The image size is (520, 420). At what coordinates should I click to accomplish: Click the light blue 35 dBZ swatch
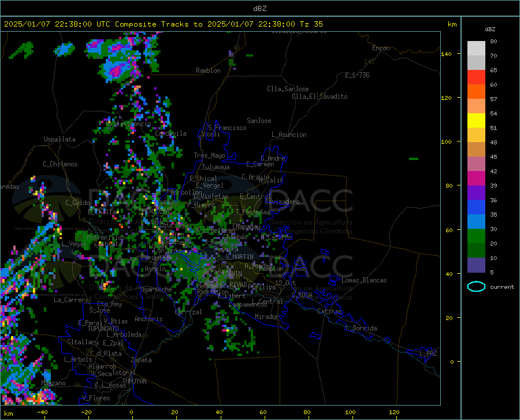(x=476, y=222)
